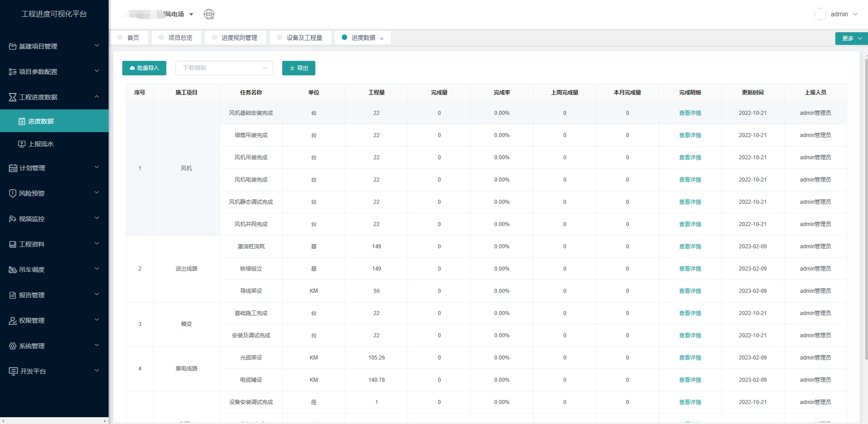Click the globe language icon
Screen dimensions: 868x424
(209, 14)
